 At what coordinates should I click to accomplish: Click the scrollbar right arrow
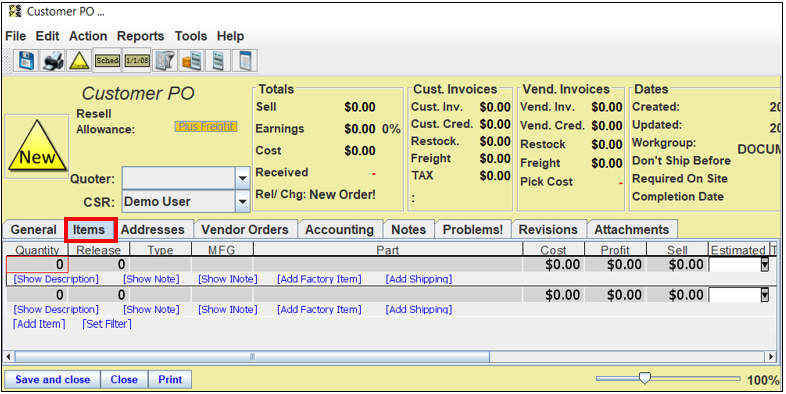(x=771, y=357)
